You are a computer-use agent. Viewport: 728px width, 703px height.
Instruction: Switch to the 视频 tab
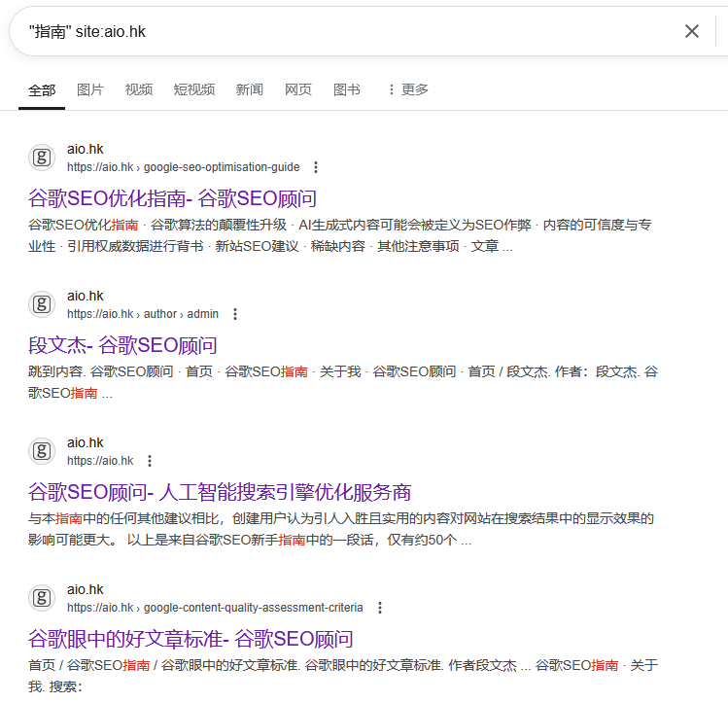[x=139, y=89]
